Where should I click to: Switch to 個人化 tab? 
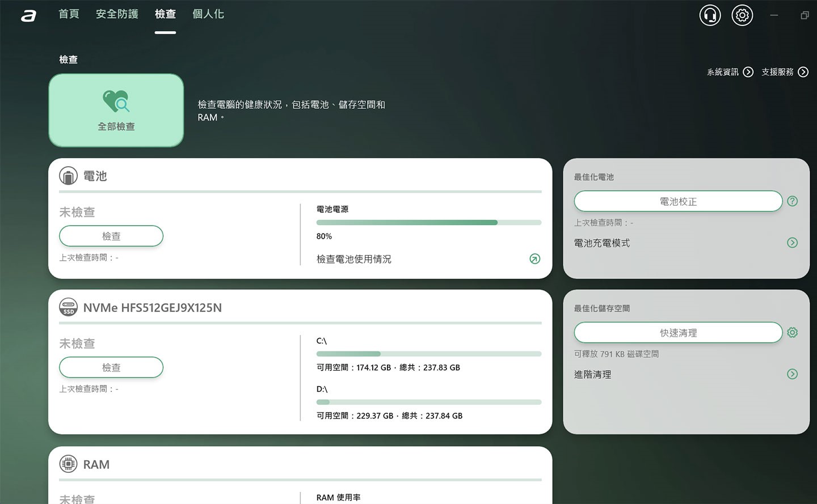coord(208,14)
